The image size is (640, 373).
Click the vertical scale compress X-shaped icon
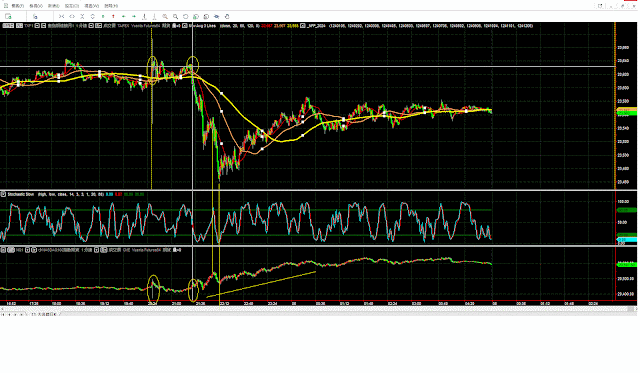click(82, 16)
